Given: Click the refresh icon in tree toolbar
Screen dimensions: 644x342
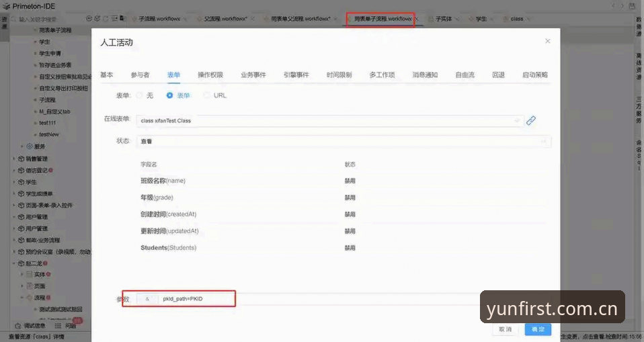Looking at the screenshot, I should click(106, 18).
